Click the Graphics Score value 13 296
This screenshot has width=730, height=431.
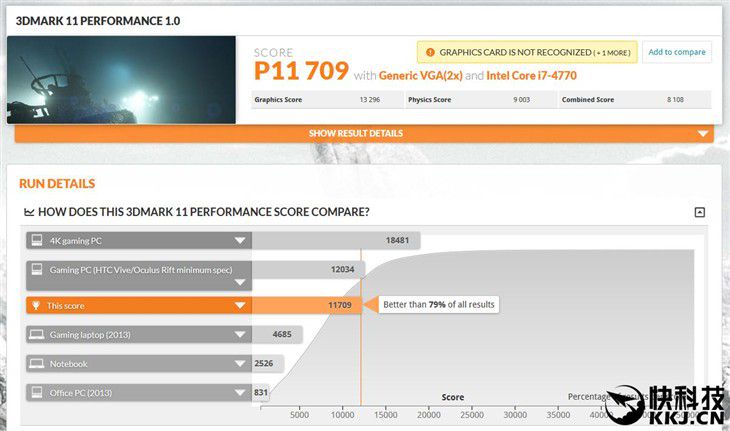point(370,100)
